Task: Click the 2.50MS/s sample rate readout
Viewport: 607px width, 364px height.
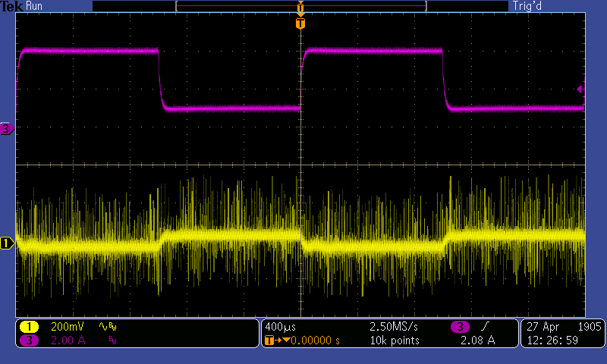Action: [394, 327]
